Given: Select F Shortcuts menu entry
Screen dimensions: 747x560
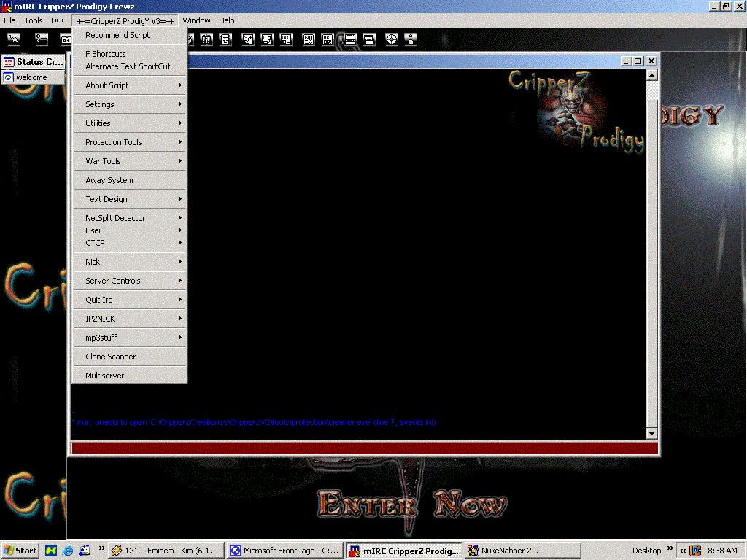Looking at the screenshot, I should point(130,54).
